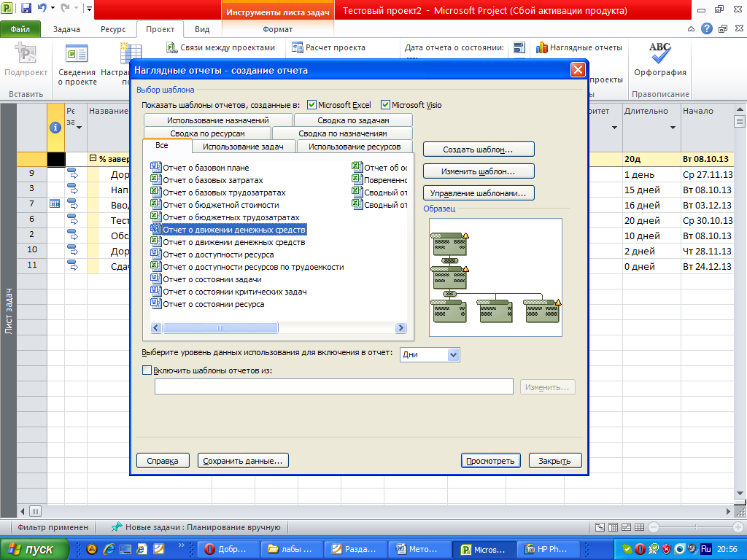Click the zoom out minus icon in status bar
Screen dimensions: 747x560
[x=654, y=527]
